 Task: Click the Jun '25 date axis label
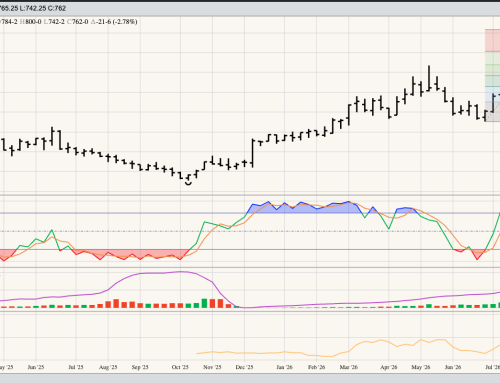point(36,367)
